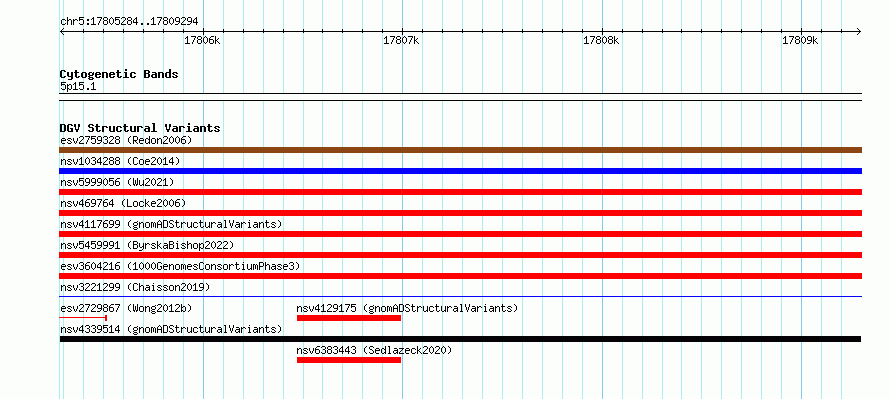The image size is (890, 399).
Task: Select the red nsv469764 Locke2006 bar
Action: [x=460, y=213]
